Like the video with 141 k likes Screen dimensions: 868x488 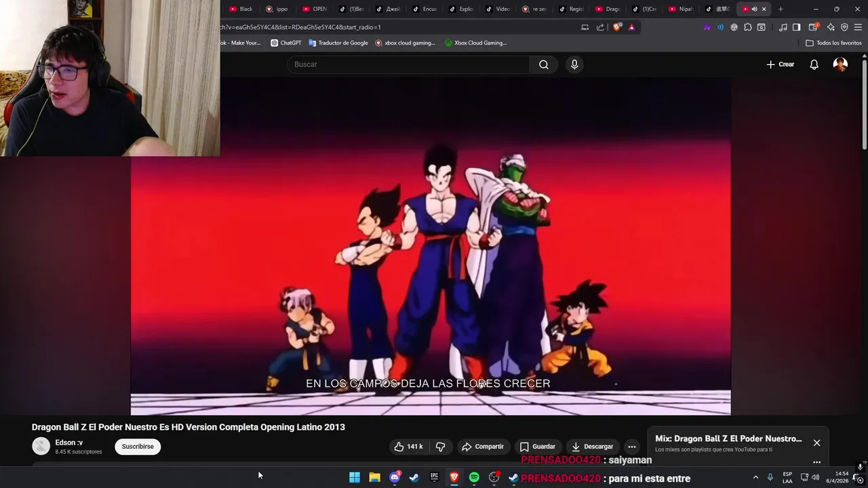(409, 447)
